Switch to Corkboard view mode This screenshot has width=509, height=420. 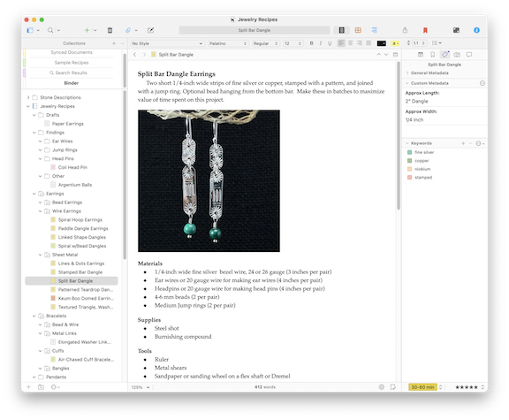(358, 30)
